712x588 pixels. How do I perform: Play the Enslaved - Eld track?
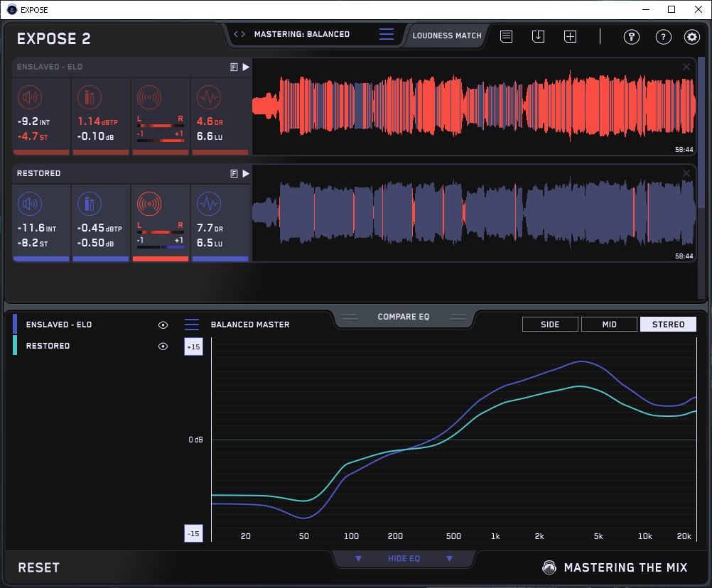[x=246, y=67]
